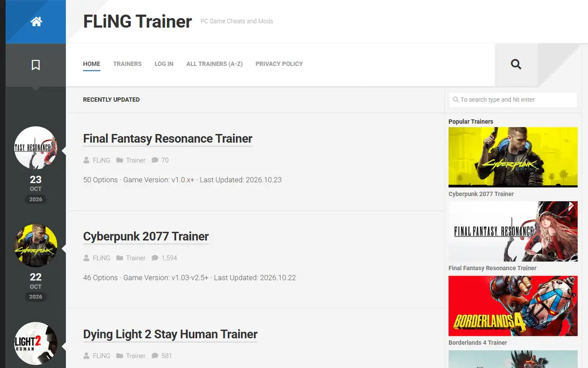This screenshot has height=368, width=588.
Task: Click the 'PC Game Cheats and Mods' tagline
Action: (237, 21)
